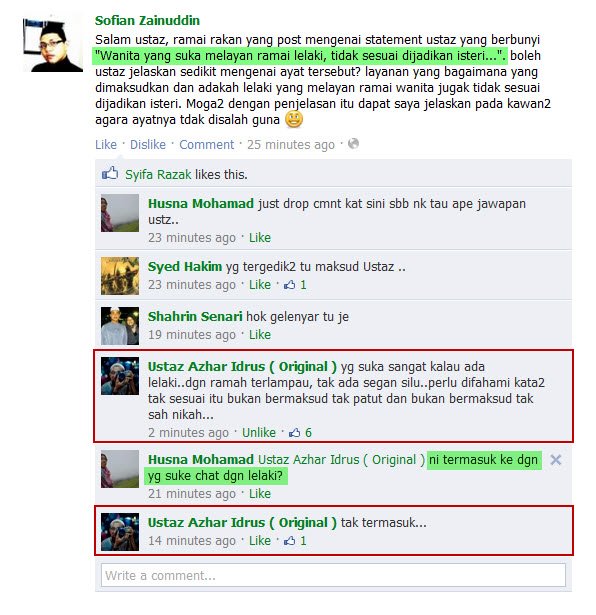
Task: Open Sofian Zainuddin's profile name link
Action: (x=147, y=20)
